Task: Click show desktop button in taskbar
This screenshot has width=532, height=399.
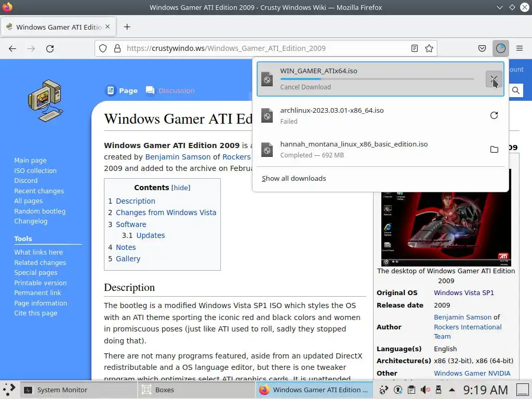Action: click(523, 390)
